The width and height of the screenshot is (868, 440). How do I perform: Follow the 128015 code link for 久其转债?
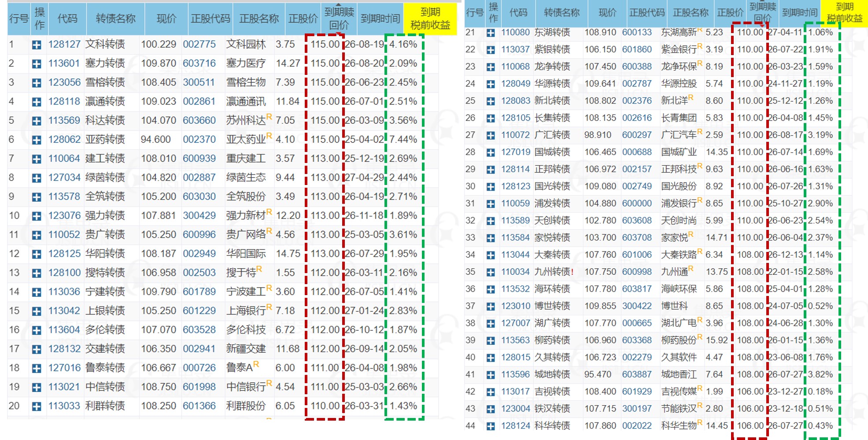tap(516, 357)
